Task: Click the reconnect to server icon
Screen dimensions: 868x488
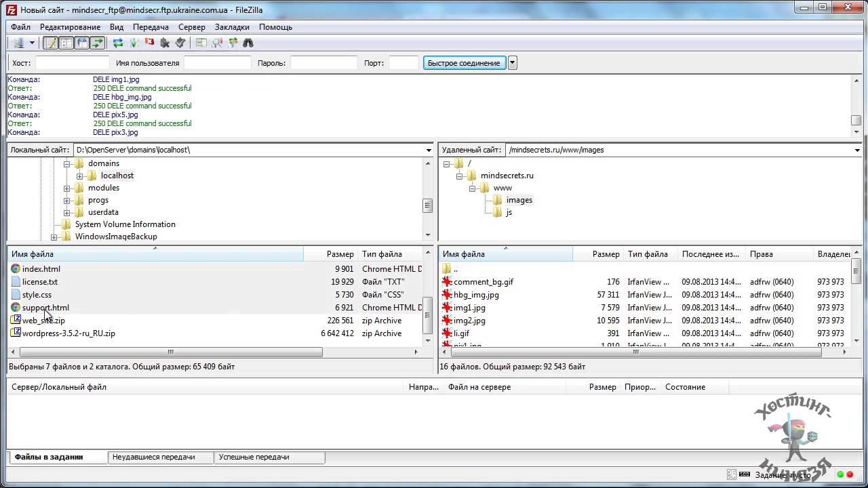Action: tap(180, 43)
